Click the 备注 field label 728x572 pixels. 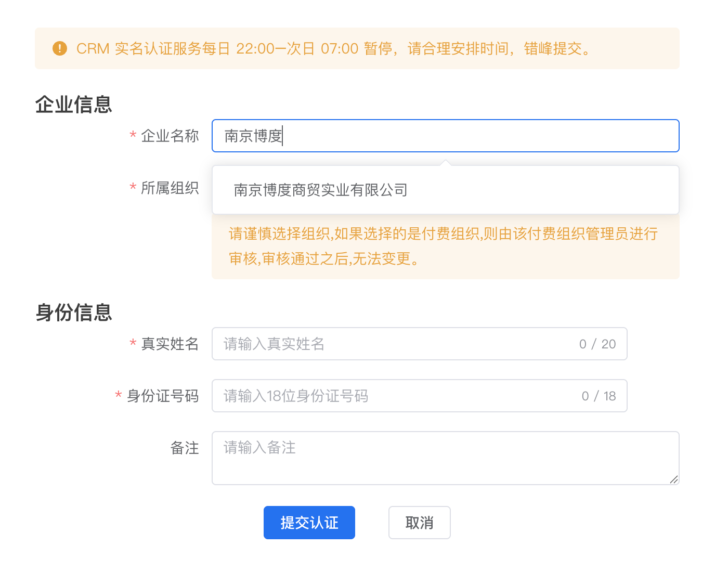click(x=185, y=448)
